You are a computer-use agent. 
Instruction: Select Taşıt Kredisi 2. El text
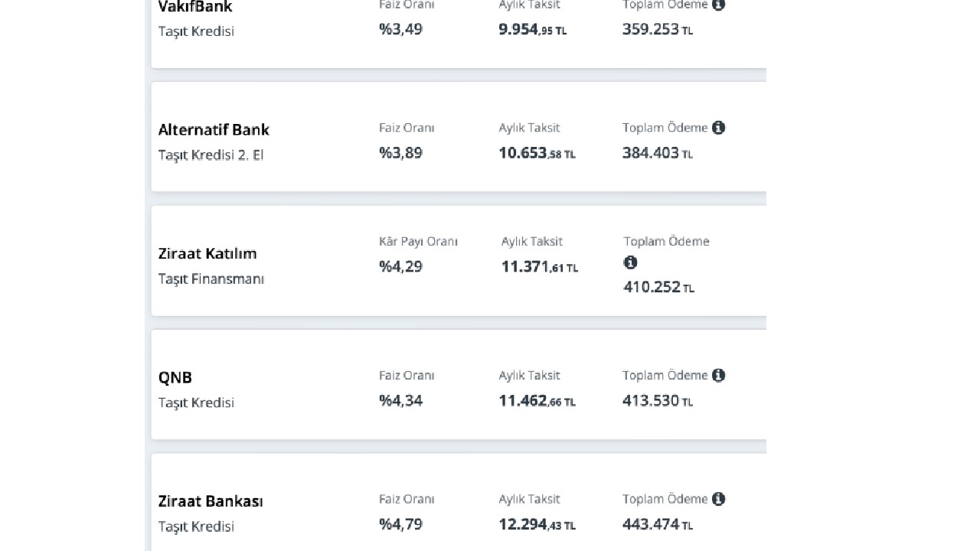tap(211, 155)
